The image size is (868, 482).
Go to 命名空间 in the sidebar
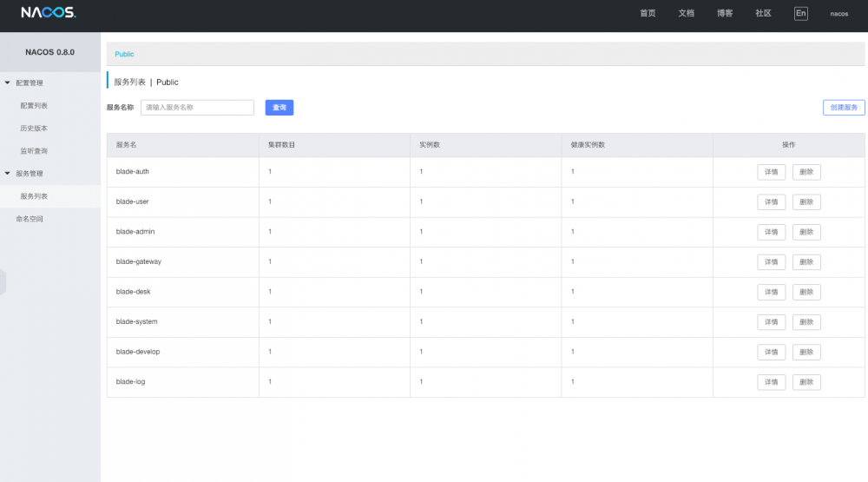pos(29,219)
